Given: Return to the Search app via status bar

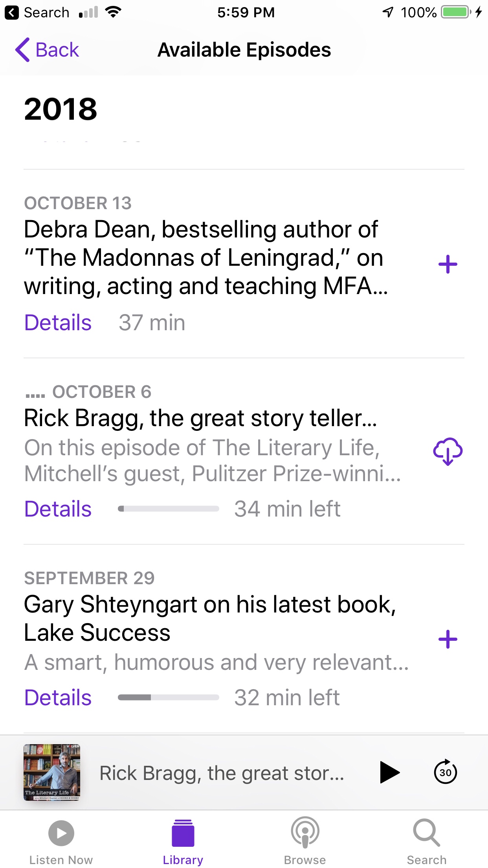Looking at the screenshot, I should click(37, 13).
